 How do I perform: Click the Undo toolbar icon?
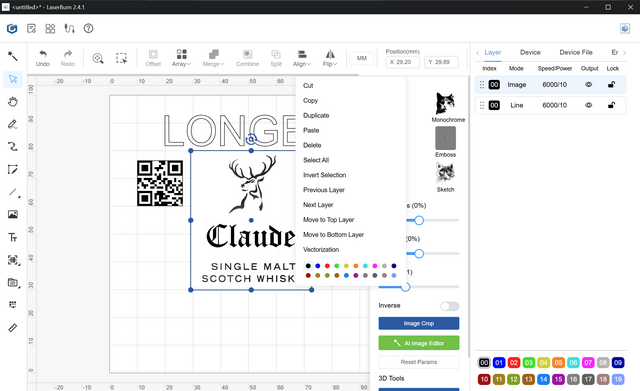point(42,58)
